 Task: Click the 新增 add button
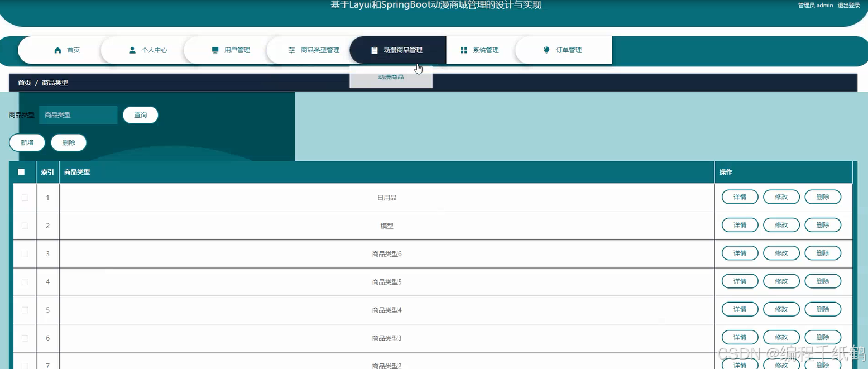[x=27, y=142]
